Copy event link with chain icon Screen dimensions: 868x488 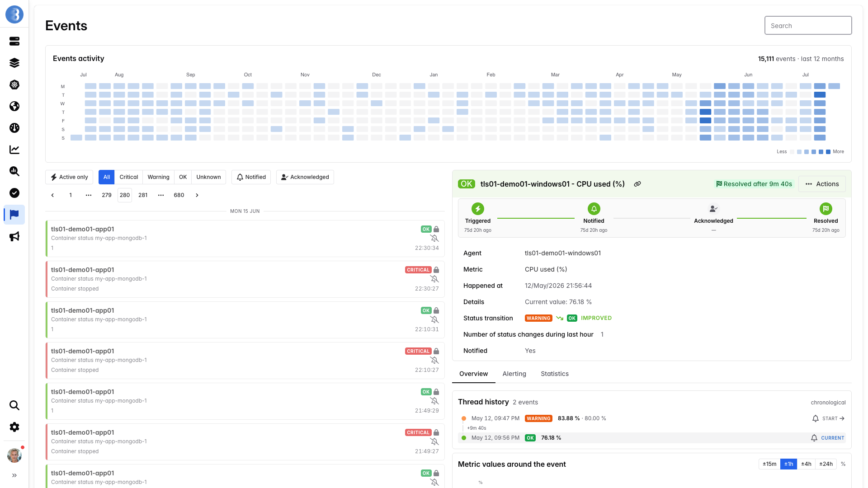click(637, 184)
